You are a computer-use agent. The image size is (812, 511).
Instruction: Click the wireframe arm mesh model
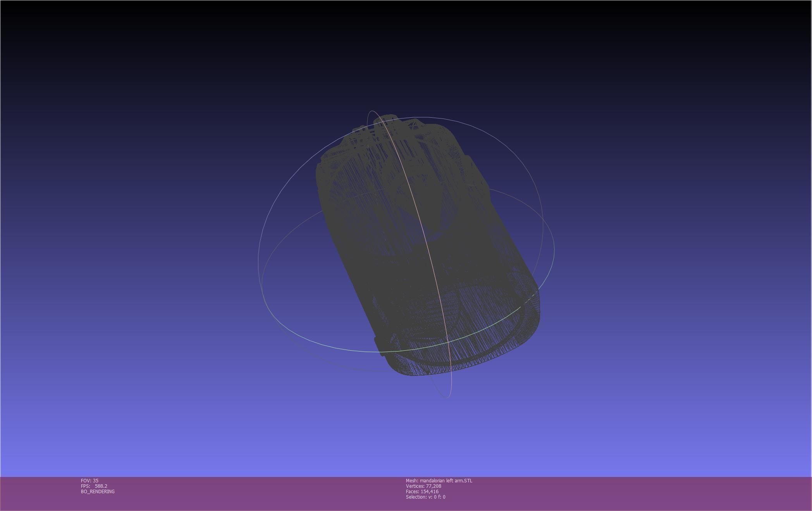click(428, 245)
